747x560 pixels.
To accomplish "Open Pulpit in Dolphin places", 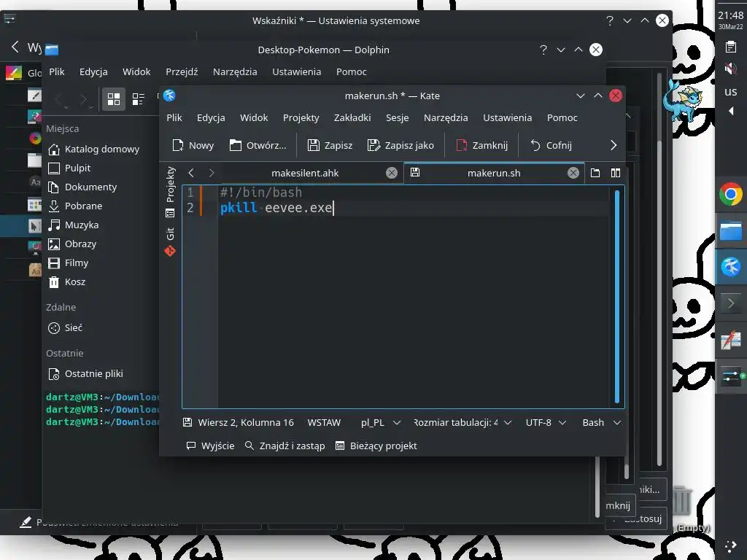I will pyautogui.click(x=69, y=168).
